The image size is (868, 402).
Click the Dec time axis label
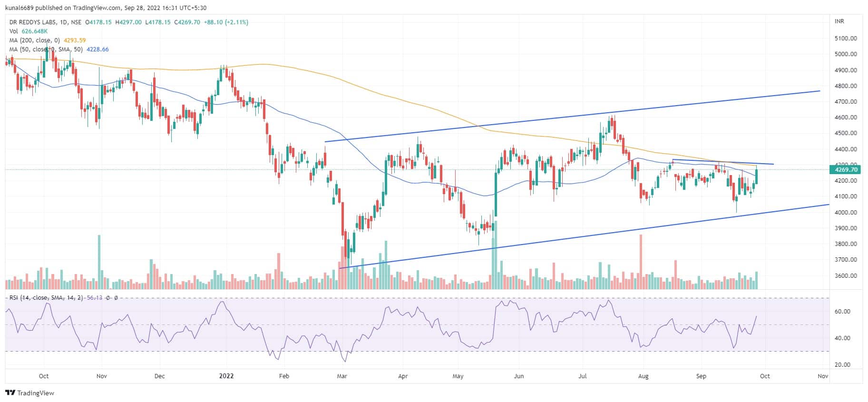pos(160,376)
